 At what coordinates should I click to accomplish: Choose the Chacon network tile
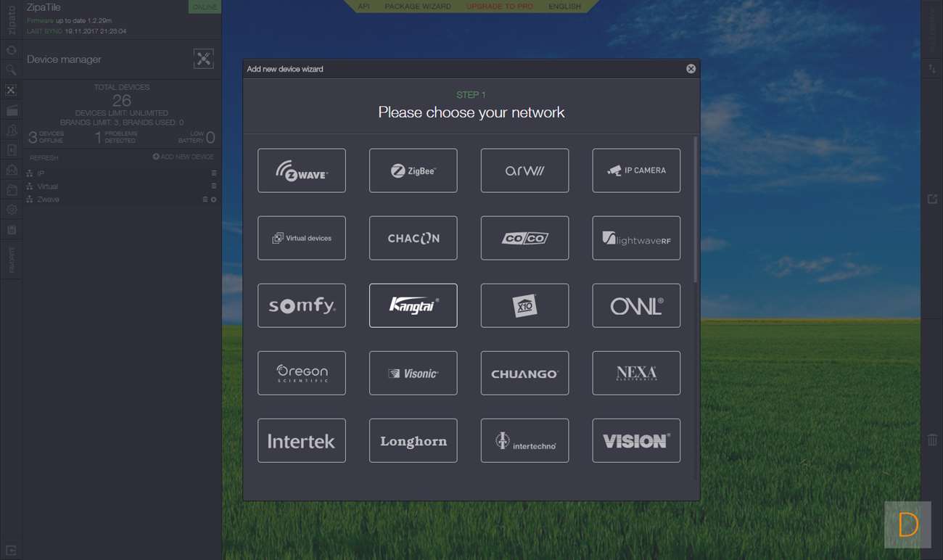click(413, 238)
